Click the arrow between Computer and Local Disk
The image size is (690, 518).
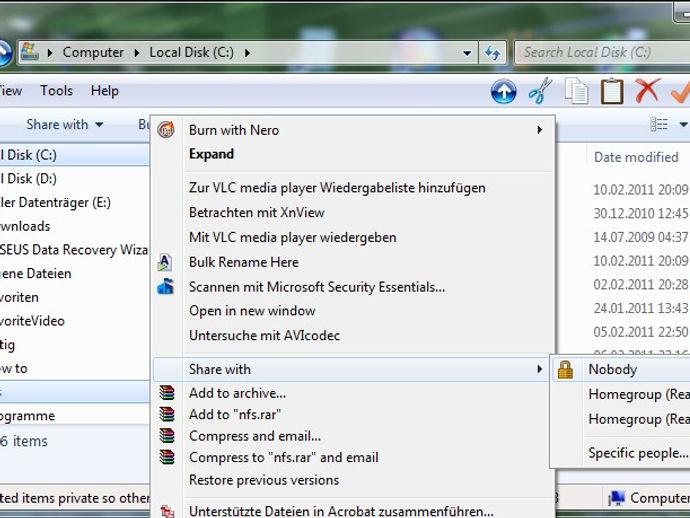pos(137,53)
